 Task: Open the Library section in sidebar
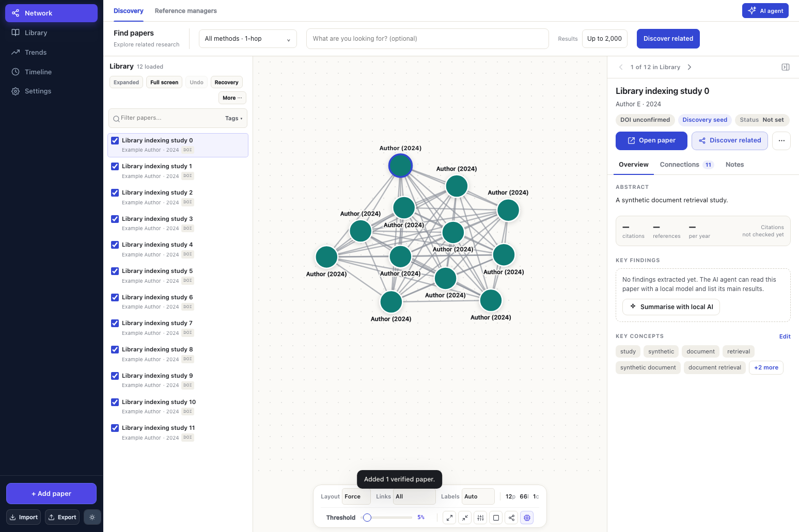coord(51,33)
